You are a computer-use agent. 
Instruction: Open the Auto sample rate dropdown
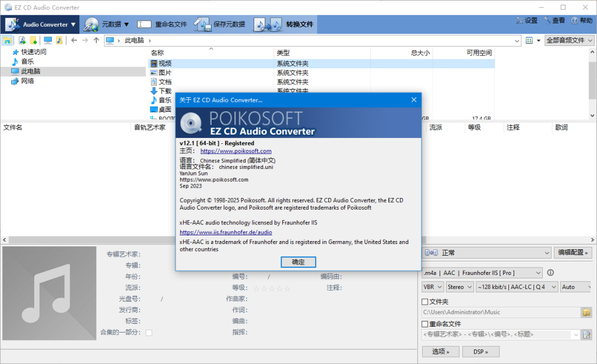pos(576,287)
